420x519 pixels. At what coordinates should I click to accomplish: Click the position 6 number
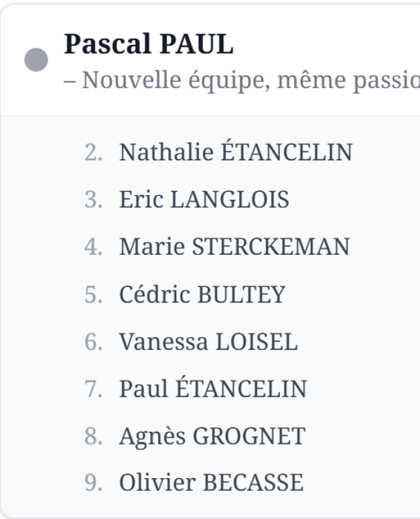point(94,342)
